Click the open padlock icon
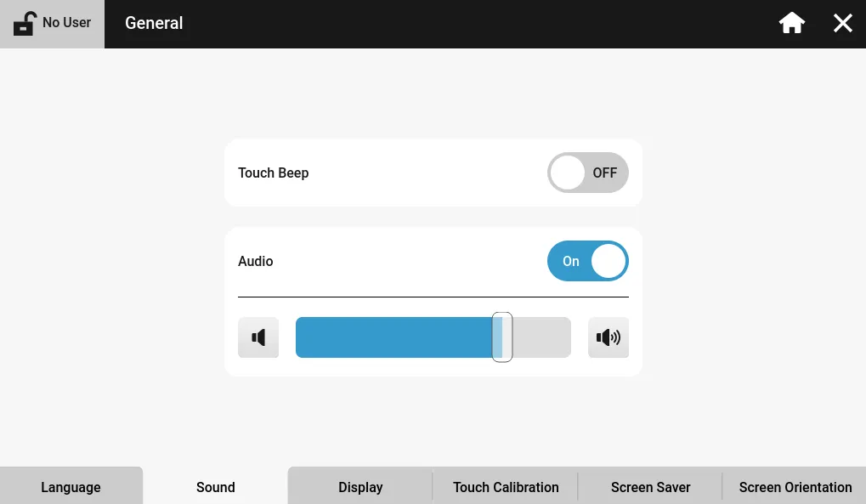This screenshot has height=504, width=866. [x=25, y=23]
